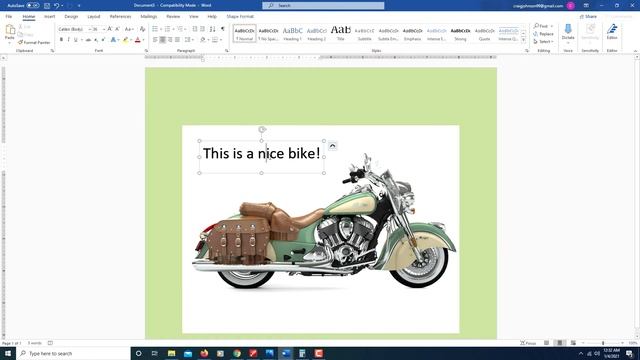Click Windows taskbar search box
Viewport: 640px width, 360px height.
73,353
